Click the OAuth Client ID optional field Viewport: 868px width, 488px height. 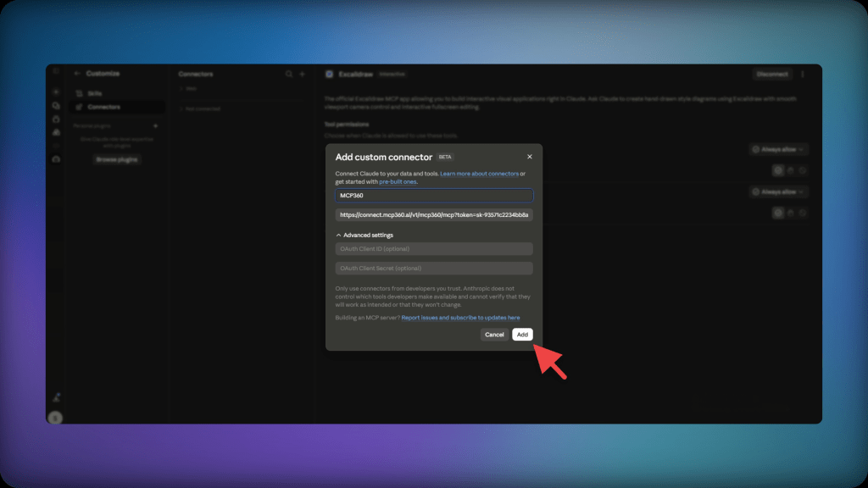click(434, 249)
